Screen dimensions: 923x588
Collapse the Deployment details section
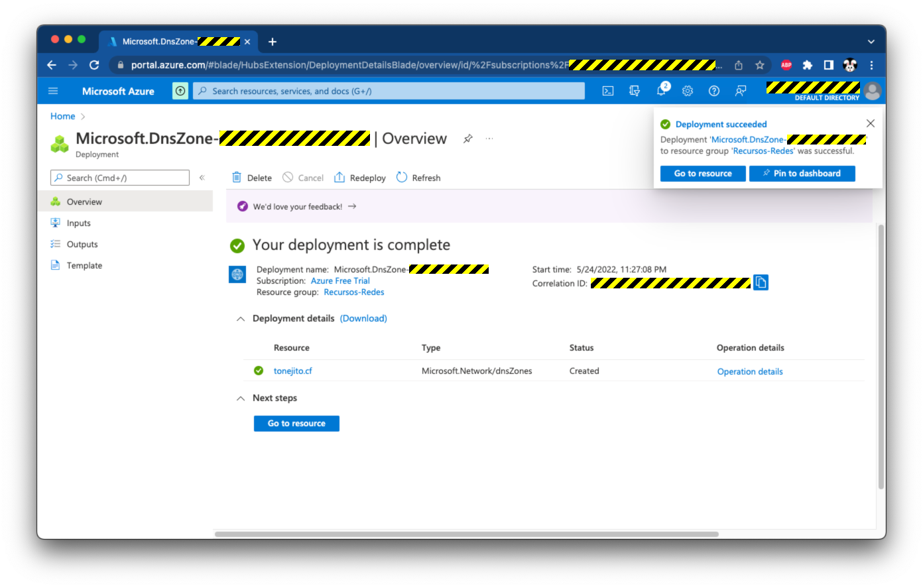[x=241, y=319]
